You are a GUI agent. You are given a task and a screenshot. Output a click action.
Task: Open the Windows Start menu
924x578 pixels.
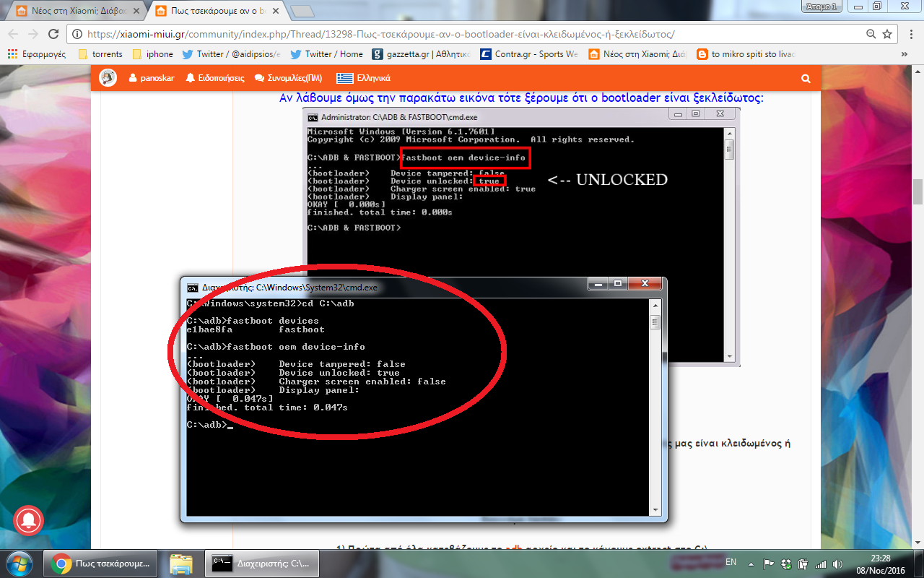pos(18,563)
